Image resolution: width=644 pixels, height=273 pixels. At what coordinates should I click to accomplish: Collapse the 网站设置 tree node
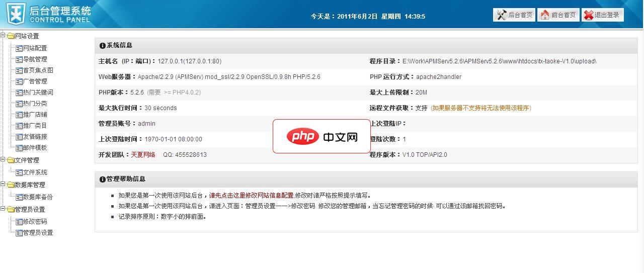coord(3,35)
